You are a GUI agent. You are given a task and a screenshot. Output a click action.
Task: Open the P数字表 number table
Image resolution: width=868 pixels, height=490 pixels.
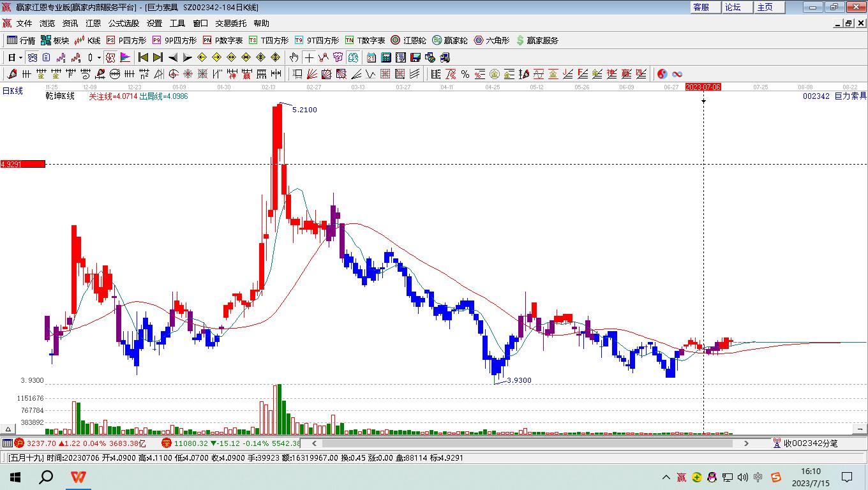pyautogui.click(x=222, y=40)
